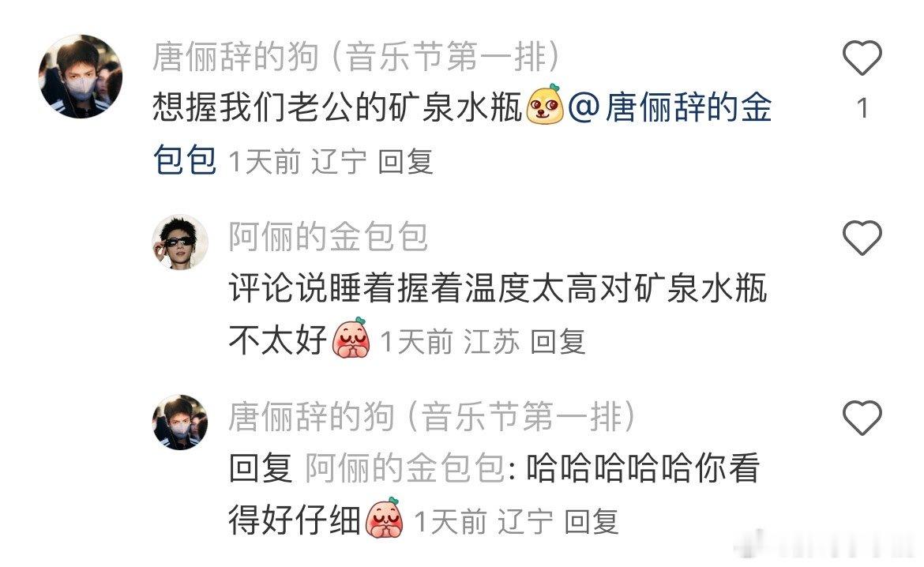Tap the heart beside 阿俪的金包包's reply

point(862,238)
